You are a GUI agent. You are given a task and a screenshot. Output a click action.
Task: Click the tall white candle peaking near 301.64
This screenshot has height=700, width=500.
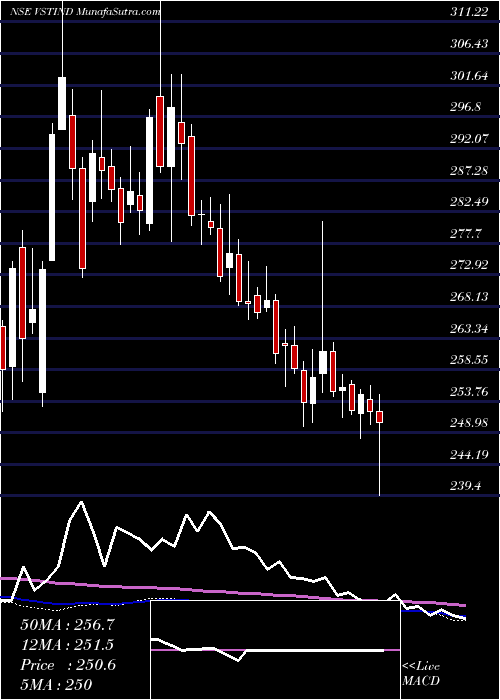pos(62,104)
